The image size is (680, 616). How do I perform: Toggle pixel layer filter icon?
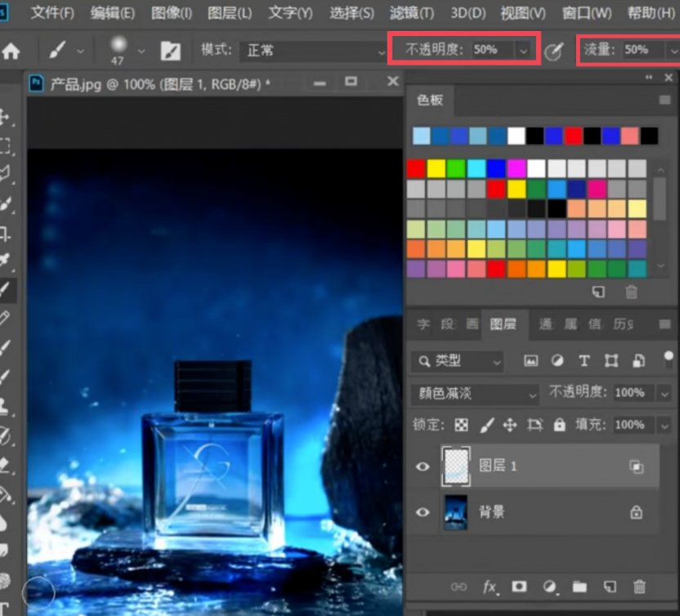530,360
